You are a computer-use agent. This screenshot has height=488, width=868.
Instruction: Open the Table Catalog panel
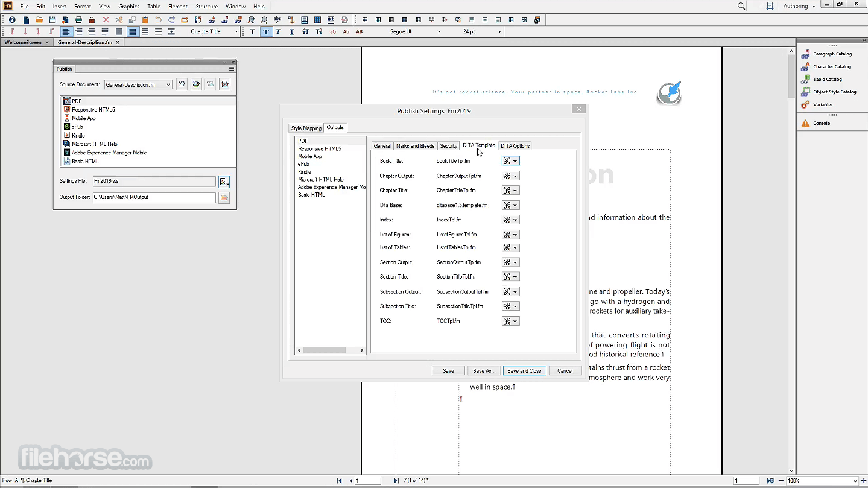827,79
